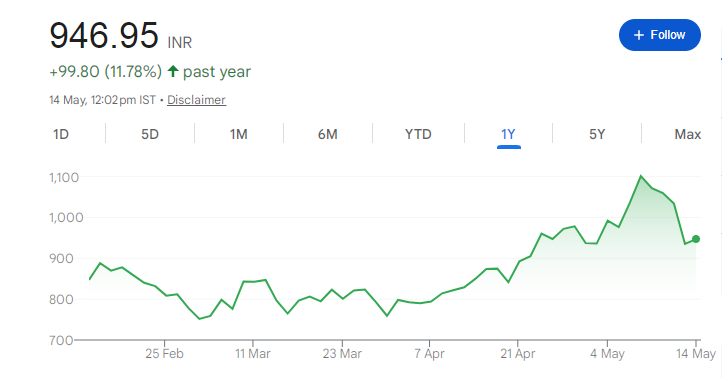View the 5Y price history
The height and width of the screenshot is (378, 722).
click(x=597, y=134)
